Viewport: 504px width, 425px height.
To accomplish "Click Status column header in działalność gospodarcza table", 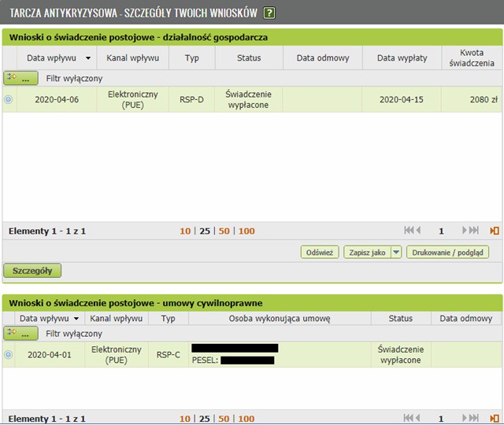I will pos(249,57).
